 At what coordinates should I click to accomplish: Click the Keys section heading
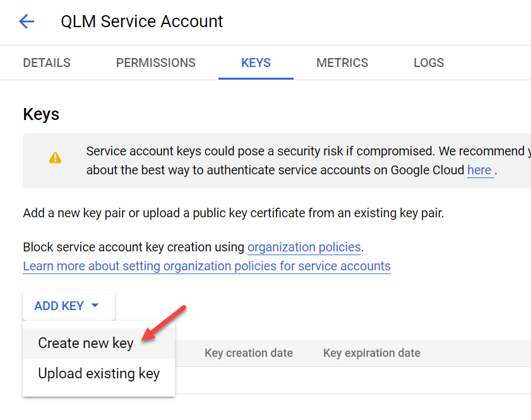click(x=41, y=114)
